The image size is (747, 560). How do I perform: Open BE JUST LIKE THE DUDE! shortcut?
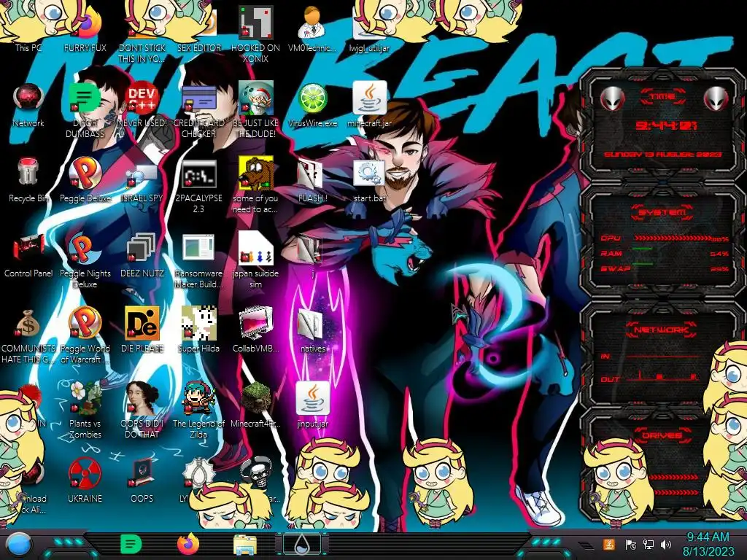tap(255, 98)
